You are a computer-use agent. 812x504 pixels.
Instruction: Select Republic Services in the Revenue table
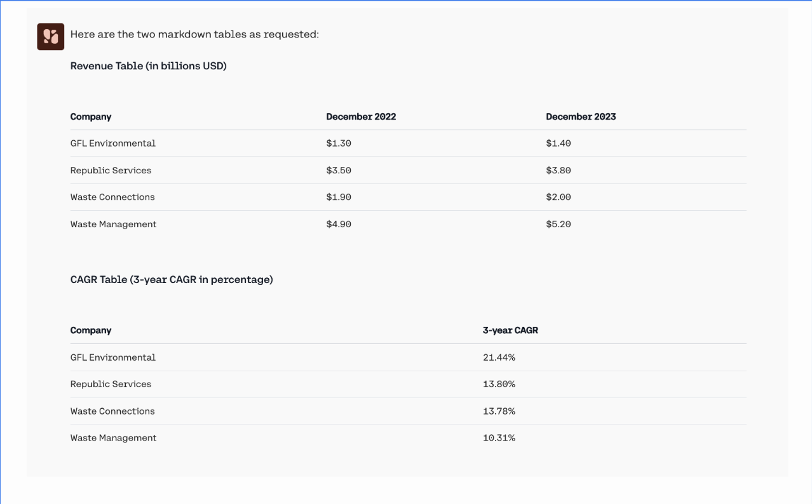(111, 171)
